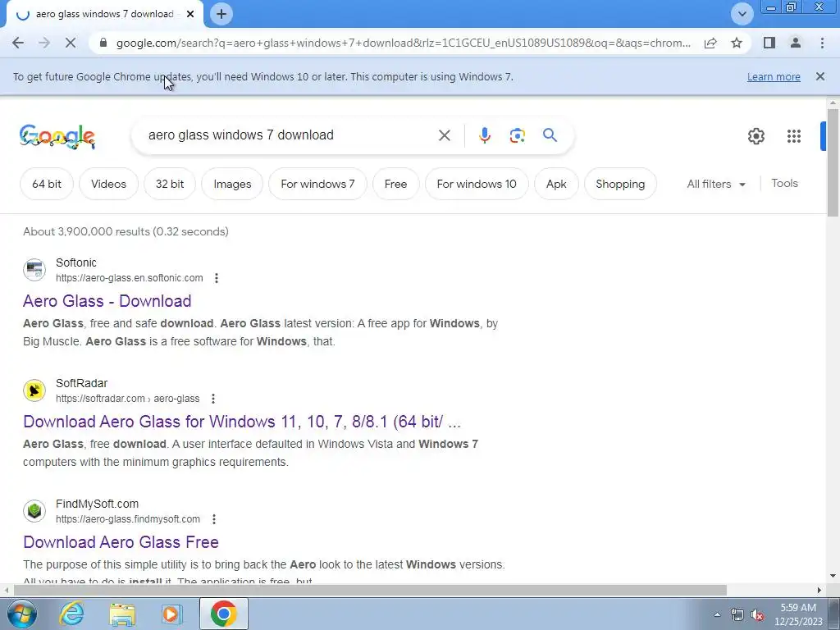Show hidden system tray icons

coord(717,614)
